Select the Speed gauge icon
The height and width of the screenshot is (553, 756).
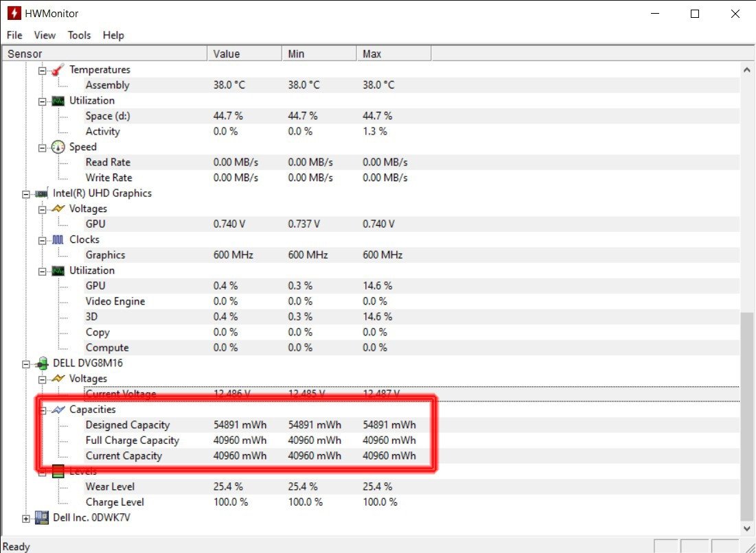tap(58, 147)
